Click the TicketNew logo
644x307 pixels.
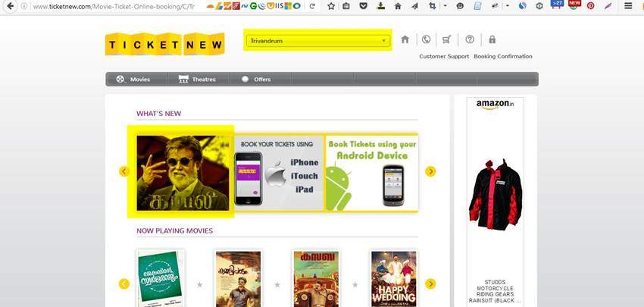164,44
